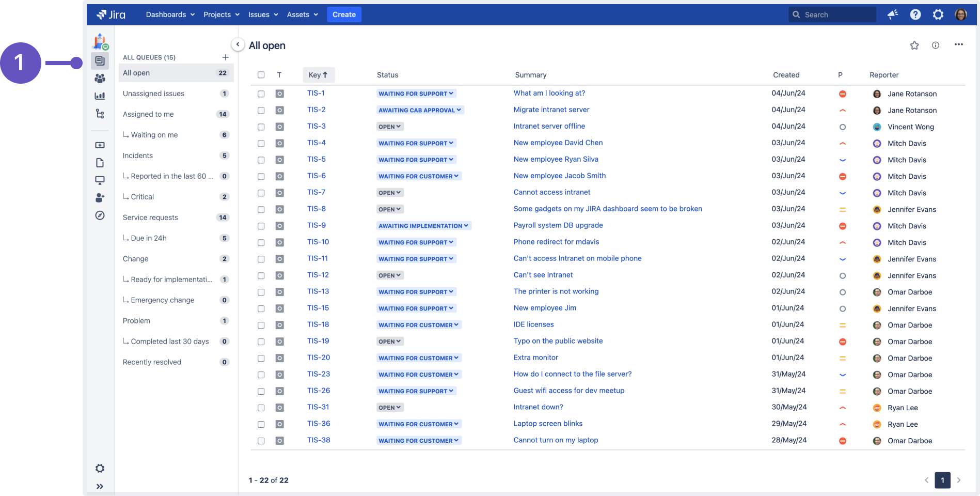980x496 pixels.
Task: Open the Customers icon in sidebar
Action: [100, 79]
